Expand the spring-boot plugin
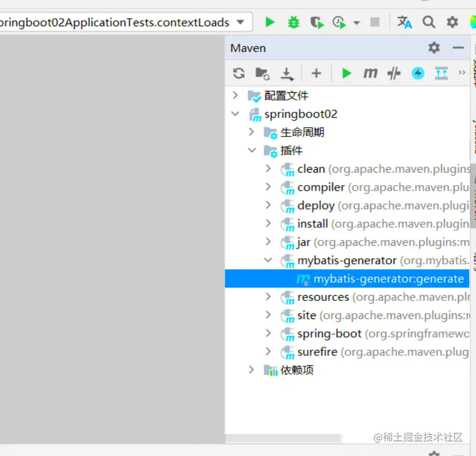 click(268, 333)
